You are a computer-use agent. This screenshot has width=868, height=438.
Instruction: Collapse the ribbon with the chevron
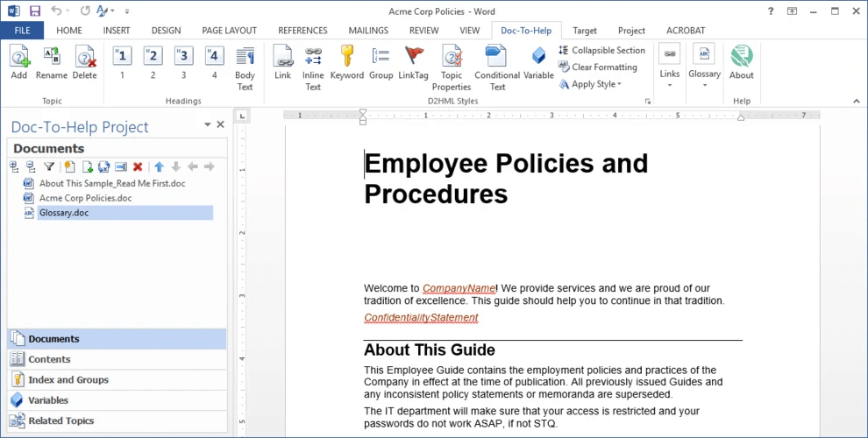click(857, 101)
